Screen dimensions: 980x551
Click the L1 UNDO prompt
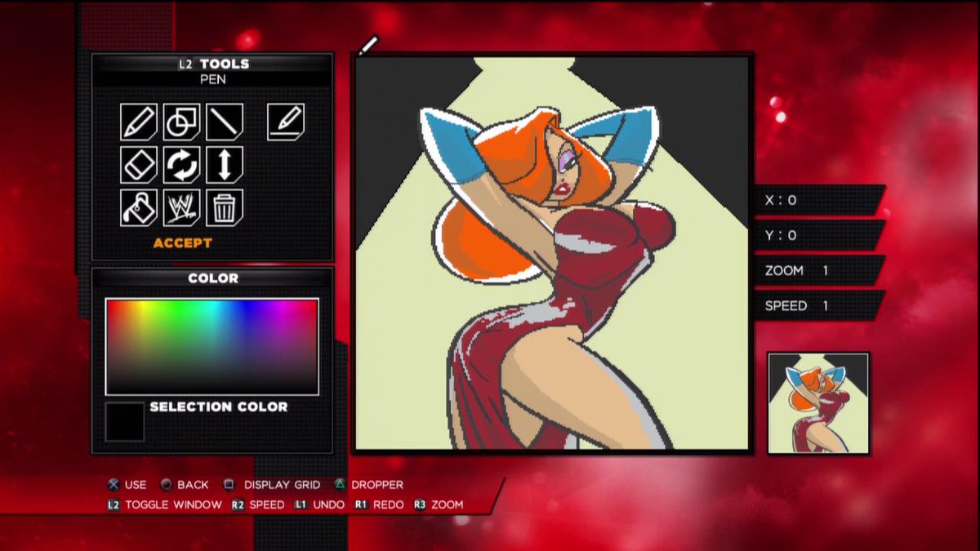pyautogui.click(x=319, y=505)
